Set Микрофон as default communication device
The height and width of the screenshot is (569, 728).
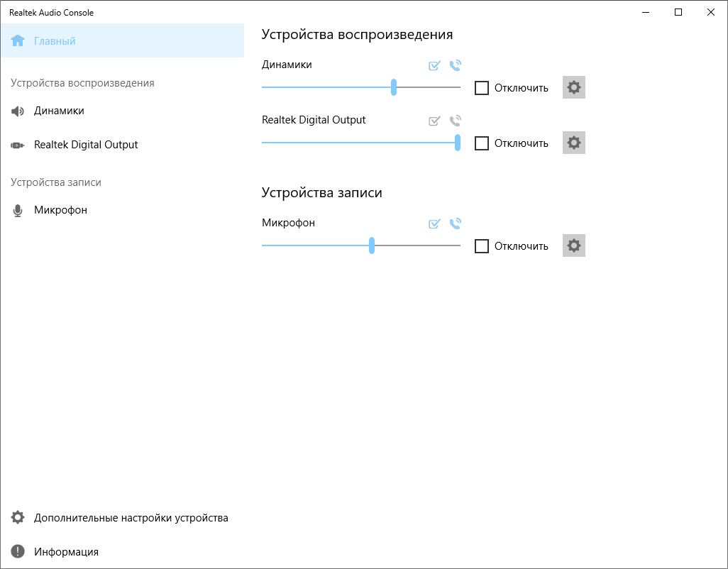click(456, 224)
